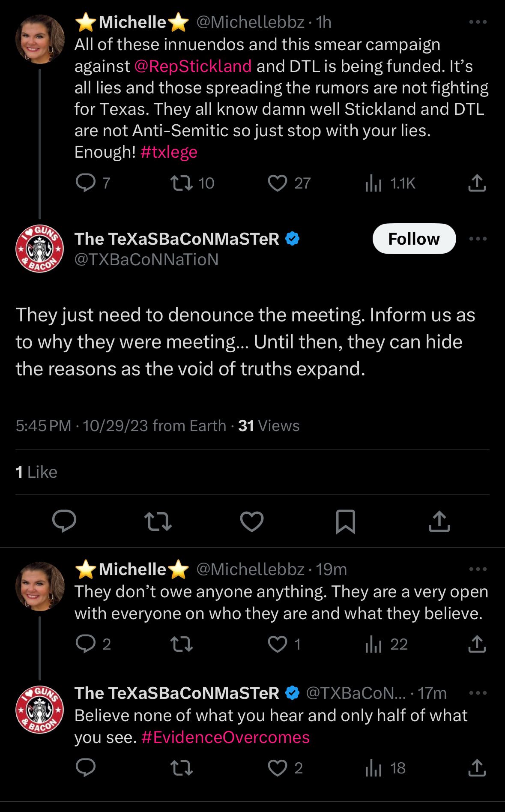Open the @RepStickland mention link
This screenshot has height=812, width=505.
point(193,66)
